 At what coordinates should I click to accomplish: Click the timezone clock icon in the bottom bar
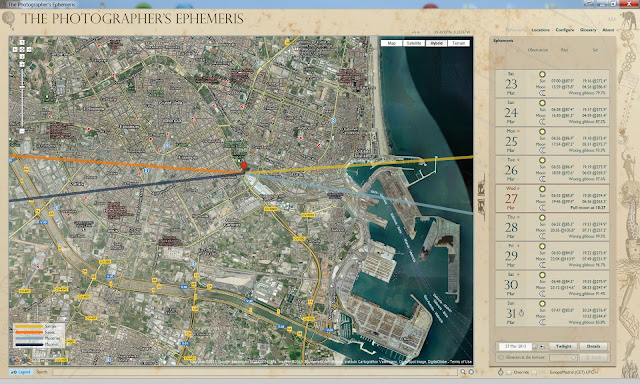[x=500, y=372]
